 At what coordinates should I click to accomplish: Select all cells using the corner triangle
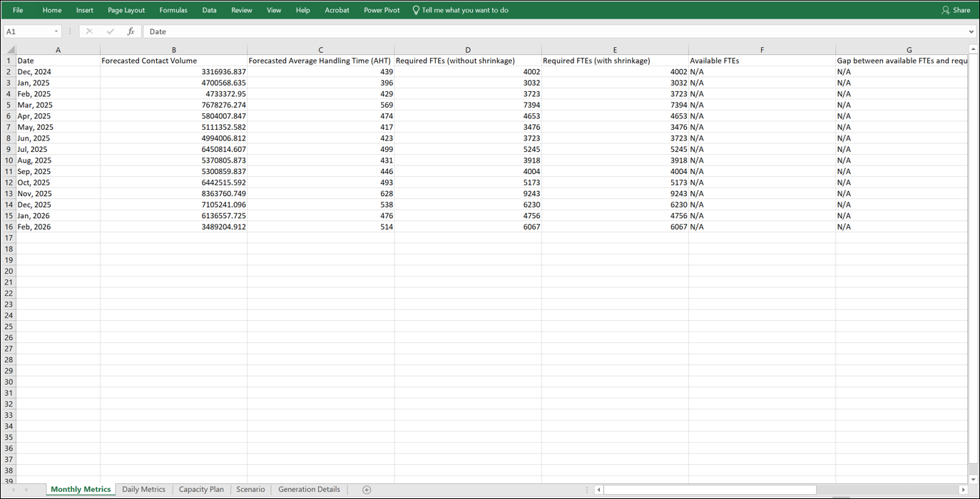click(9, 49)
